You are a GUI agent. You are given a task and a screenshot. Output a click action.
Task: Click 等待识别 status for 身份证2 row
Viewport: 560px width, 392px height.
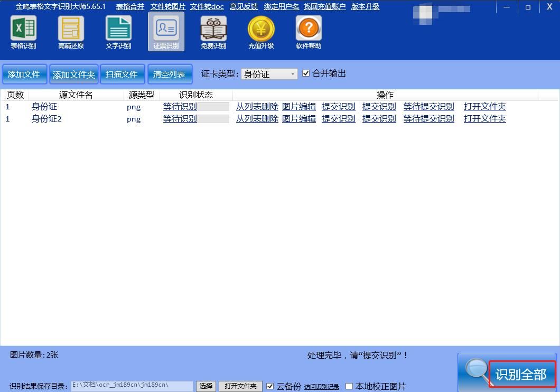180,118
